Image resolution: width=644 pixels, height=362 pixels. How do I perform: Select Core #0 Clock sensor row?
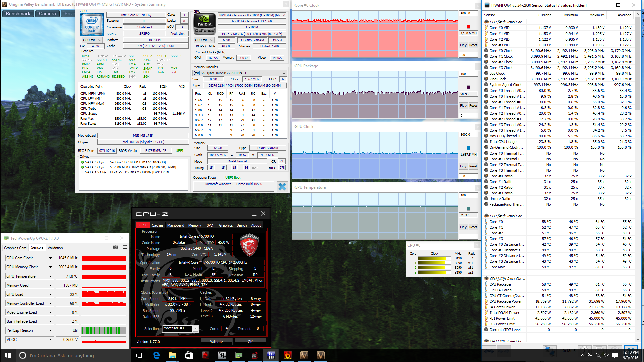pyautogui.click(x=558, y=51)
